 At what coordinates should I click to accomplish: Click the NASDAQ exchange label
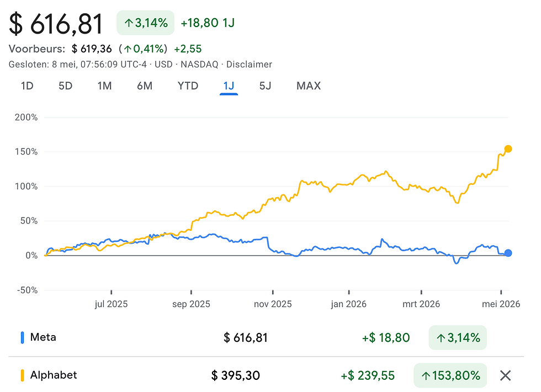click(x=199, y=65)
